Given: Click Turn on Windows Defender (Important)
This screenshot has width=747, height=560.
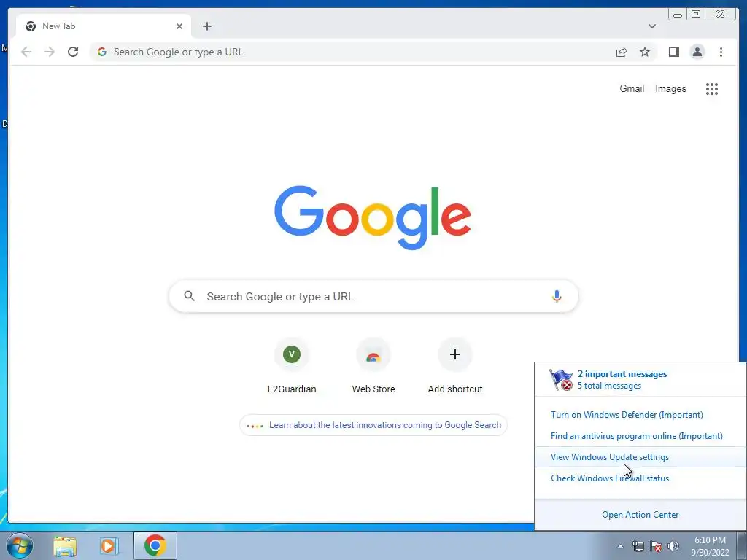Looking at the screenshot, I should coord(627,415).
